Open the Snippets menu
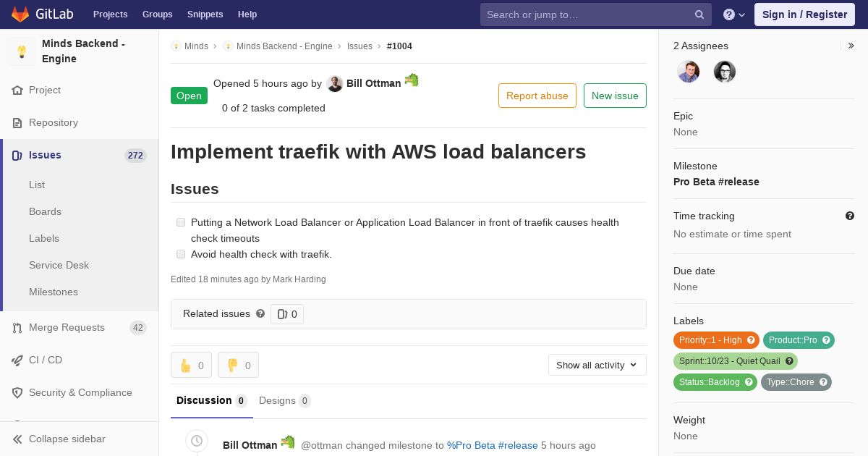Image resolution: width=868 pixels, height=456 pixels. point(205,14)
